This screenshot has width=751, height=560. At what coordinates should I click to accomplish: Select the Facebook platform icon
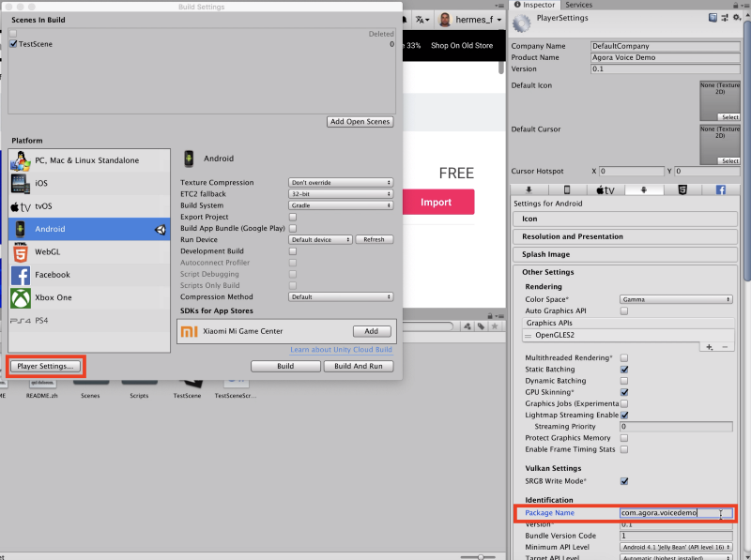click(20, 275)
